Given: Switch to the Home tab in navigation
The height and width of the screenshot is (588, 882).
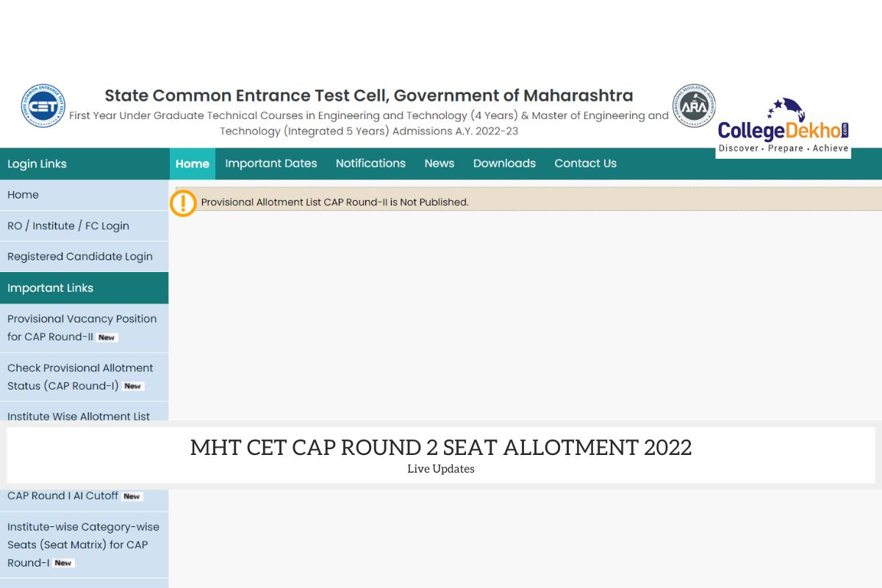Looking at the screenshot, I should click(192, 163).
